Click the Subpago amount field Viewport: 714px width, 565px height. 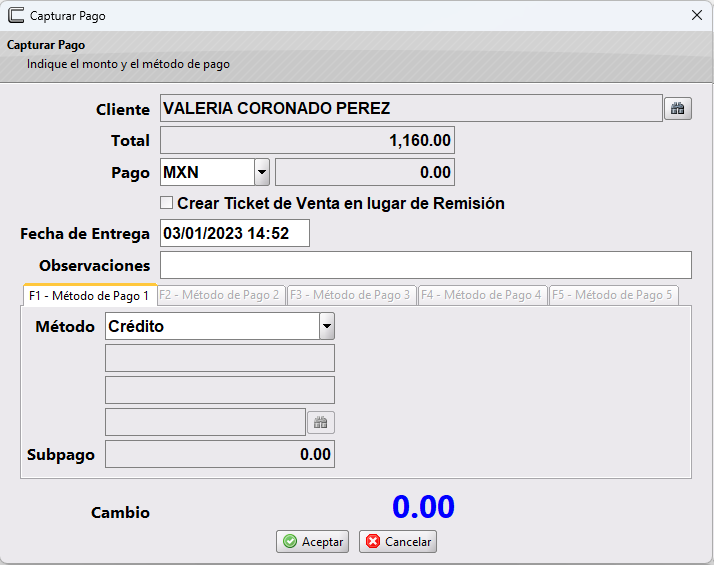tap(220, 454)
